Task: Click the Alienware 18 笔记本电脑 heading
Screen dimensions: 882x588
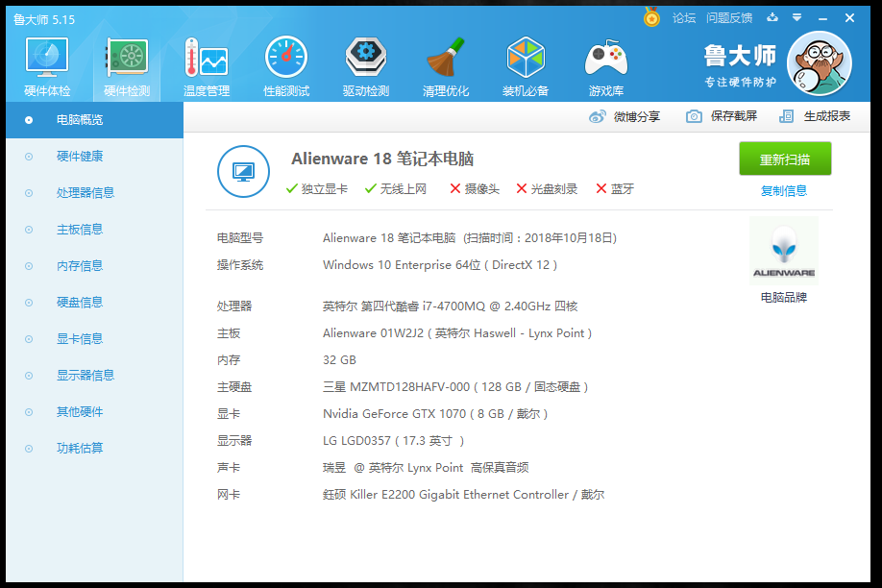Action: (x=382, y=159)
